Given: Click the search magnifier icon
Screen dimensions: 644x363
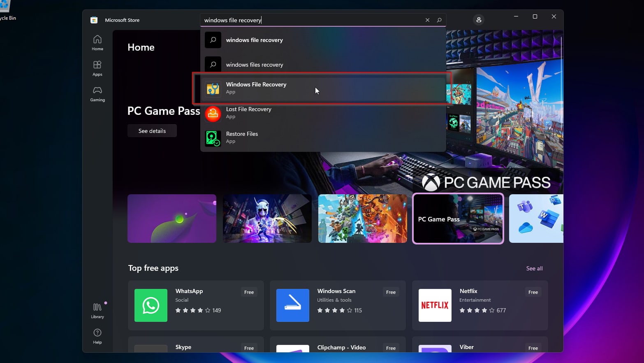Looking at the screenshot, I should [439, 20].
